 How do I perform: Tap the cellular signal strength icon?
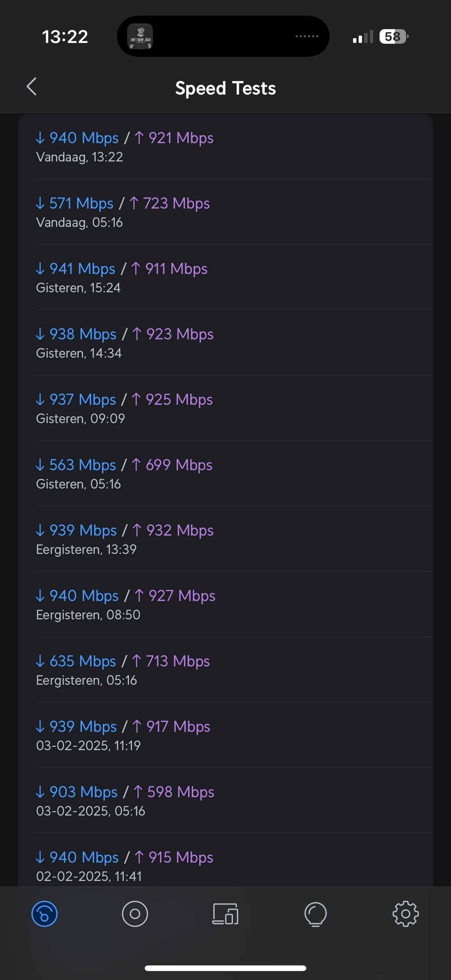[x=363, y=37]
